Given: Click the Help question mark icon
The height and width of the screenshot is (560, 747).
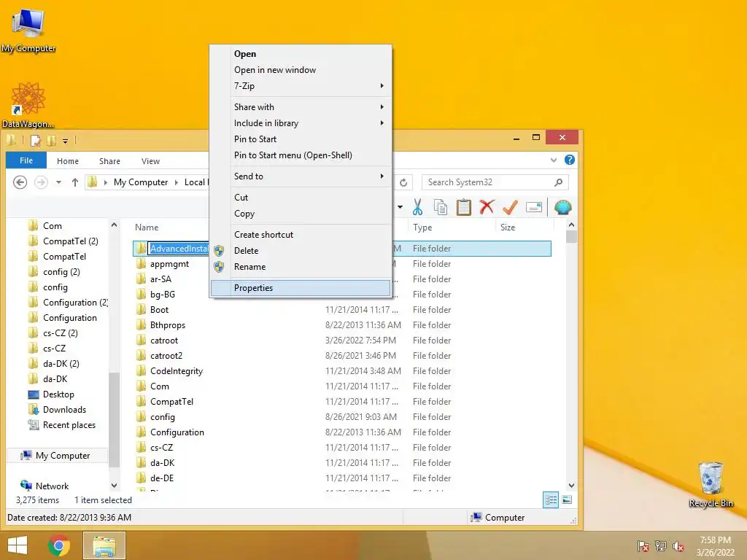Looking at the screenshot, I should (x=569, y=160).
